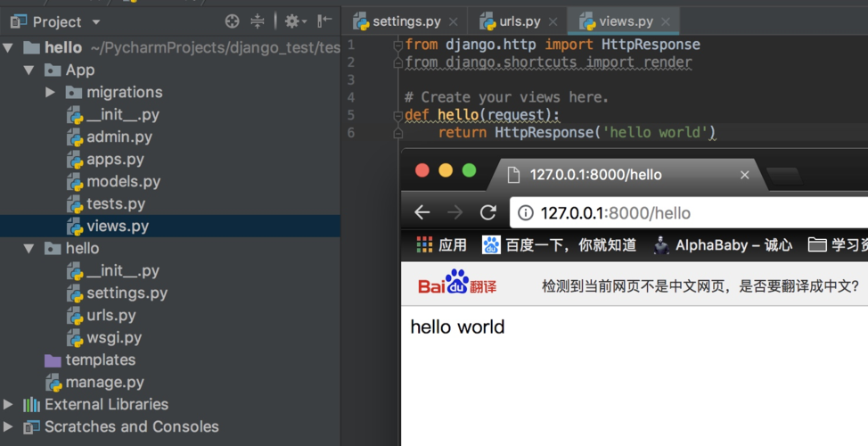868x446 pixels.
Task: Reload the browser page
Action: (x=487, y=212)
